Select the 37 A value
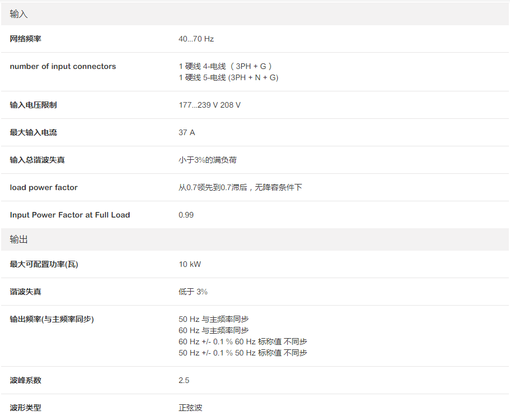Image resolution: width=510 pixels, height=420 pixels. click(x=187, y=132)
